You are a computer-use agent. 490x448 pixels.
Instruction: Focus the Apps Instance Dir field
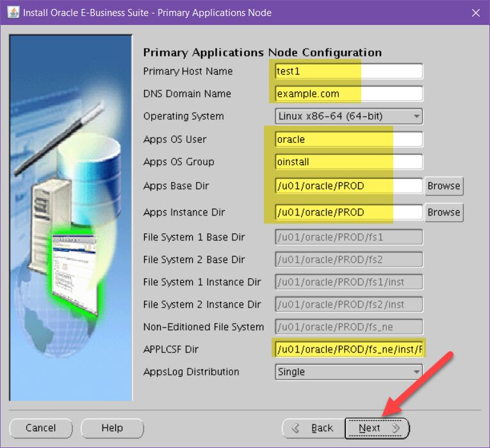point(348,213)
